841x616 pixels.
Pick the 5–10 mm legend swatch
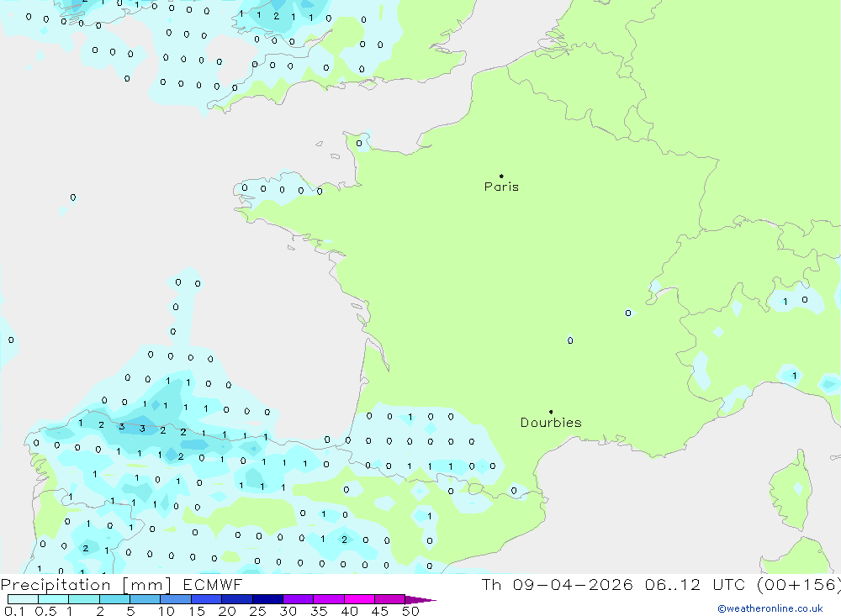click(x=145, y=599)
